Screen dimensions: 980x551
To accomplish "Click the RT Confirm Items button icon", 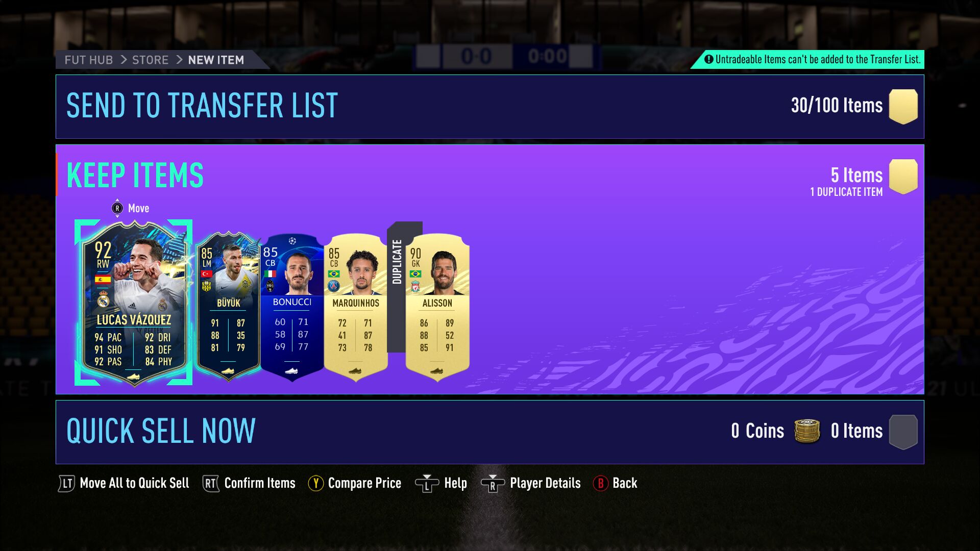I will tap(211, 483).
